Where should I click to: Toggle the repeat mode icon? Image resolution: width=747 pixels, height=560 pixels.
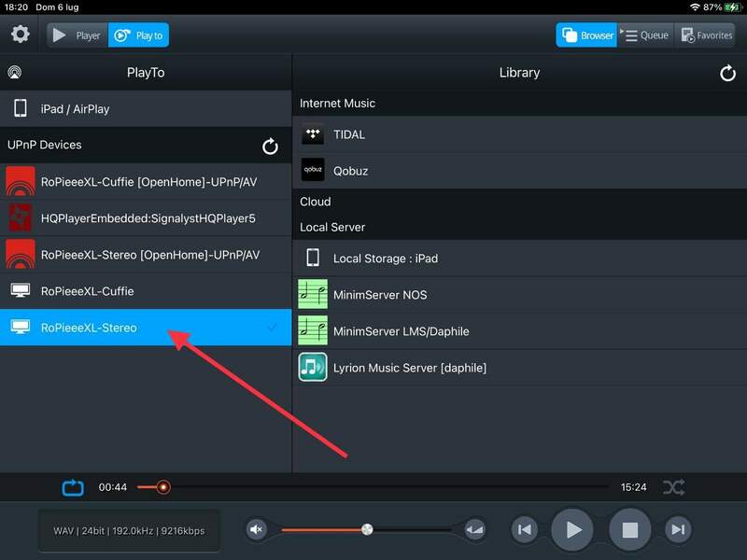[x=73, y=487]
